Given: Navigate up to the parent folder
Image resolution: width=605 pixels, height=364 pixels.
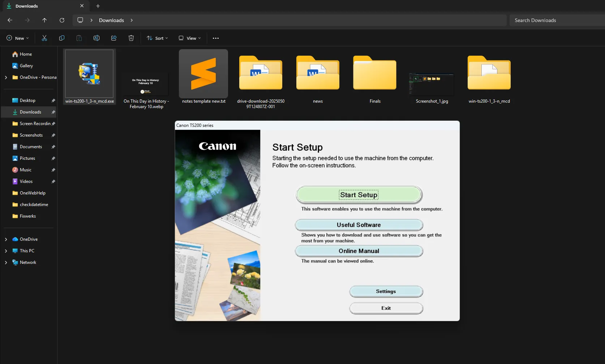Looking at the screenshot, I should (x=44, y=20).
